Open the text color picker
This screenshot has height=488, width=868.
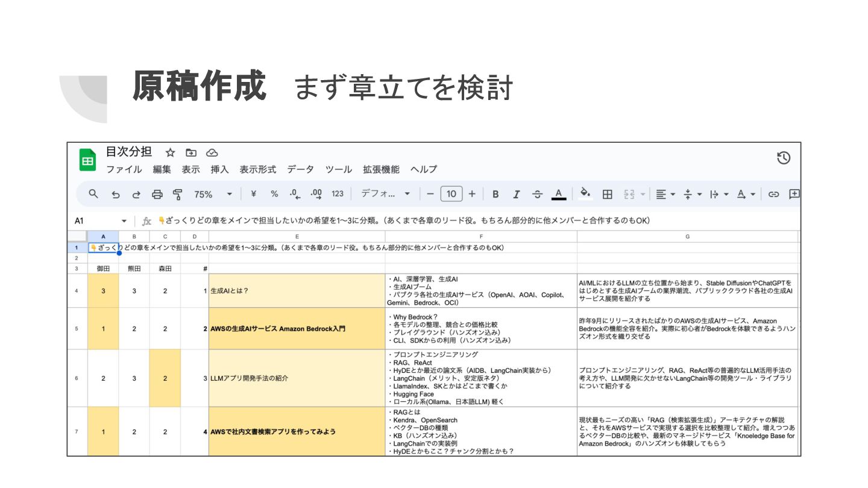559,194
